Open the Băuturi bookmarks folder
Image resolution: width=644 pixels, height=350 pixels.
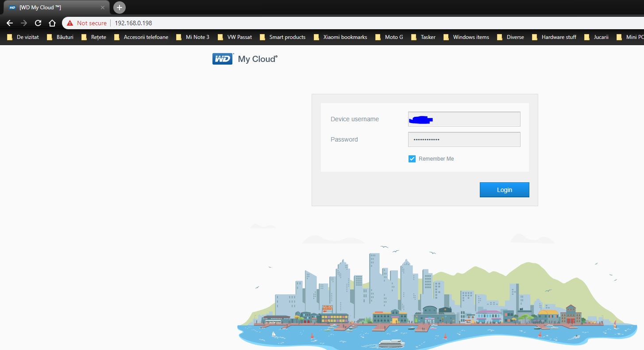point(60,37)
